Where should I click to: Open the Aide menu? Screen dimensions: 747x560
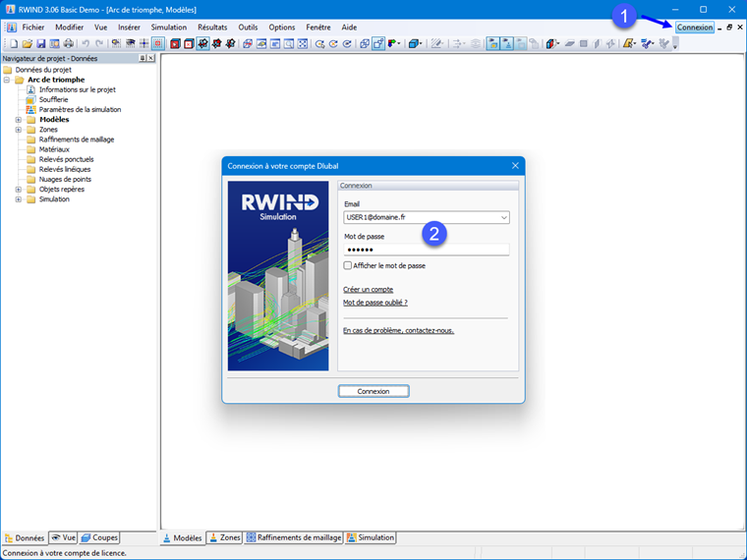point(349,28)
